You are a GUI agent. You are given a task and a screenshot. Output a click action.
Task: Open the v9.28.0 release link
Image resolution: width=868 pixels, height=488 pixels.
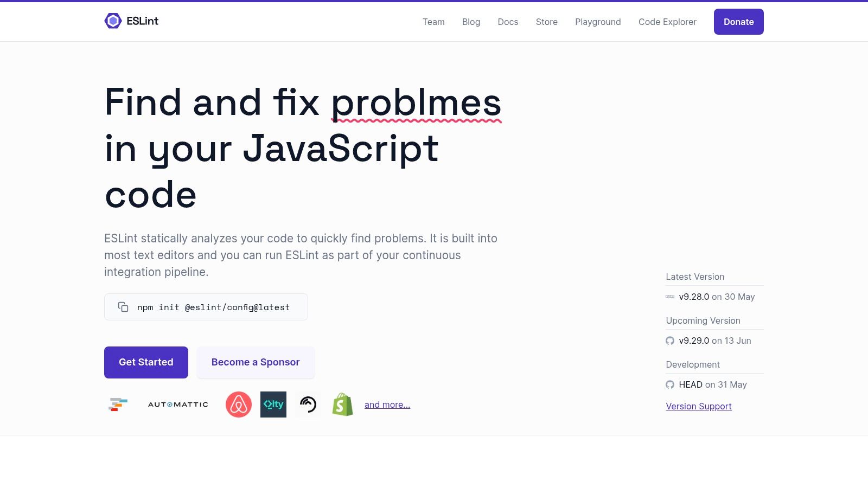[x=694, y=297]
